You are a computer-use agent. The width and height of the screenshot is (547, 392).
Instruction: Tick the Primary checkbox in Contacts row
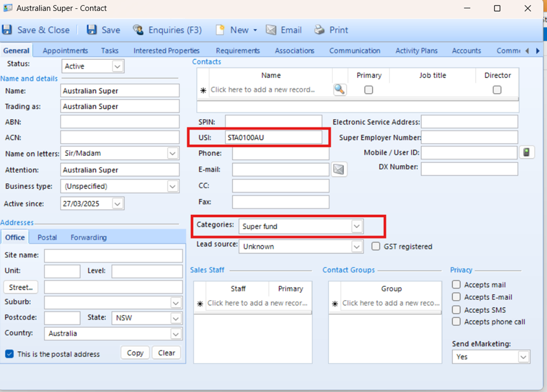pyautogui.click(x=368, y=90)
